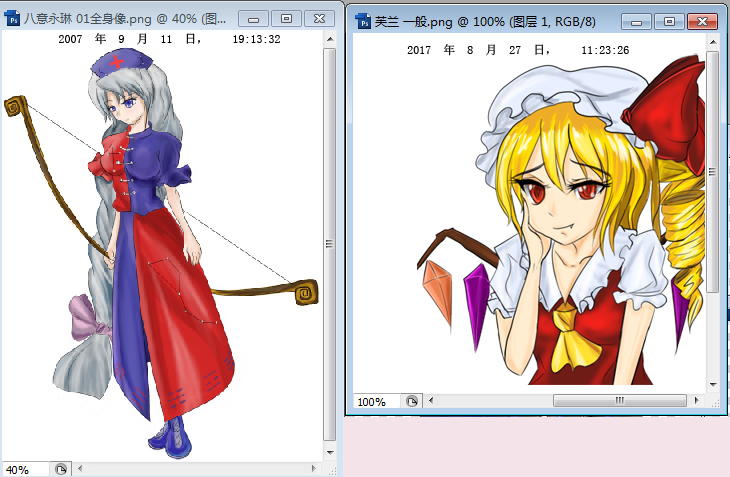Close the 八意永琳 document window

click(x=319, y=19)
